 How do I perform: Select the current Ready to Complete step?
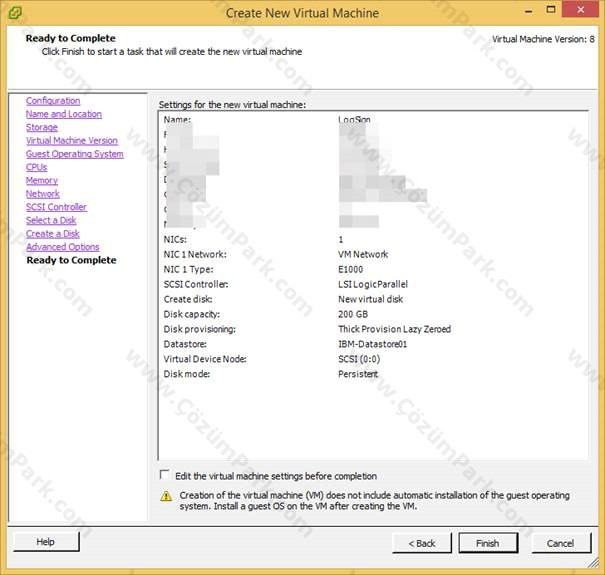[71, 260]
